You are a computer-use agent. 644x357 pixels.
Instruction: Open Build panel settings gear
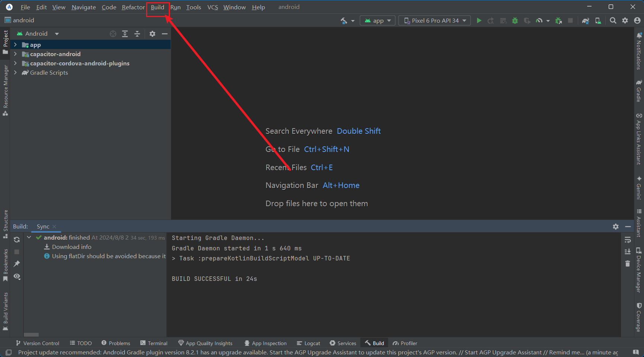(616, 227)
